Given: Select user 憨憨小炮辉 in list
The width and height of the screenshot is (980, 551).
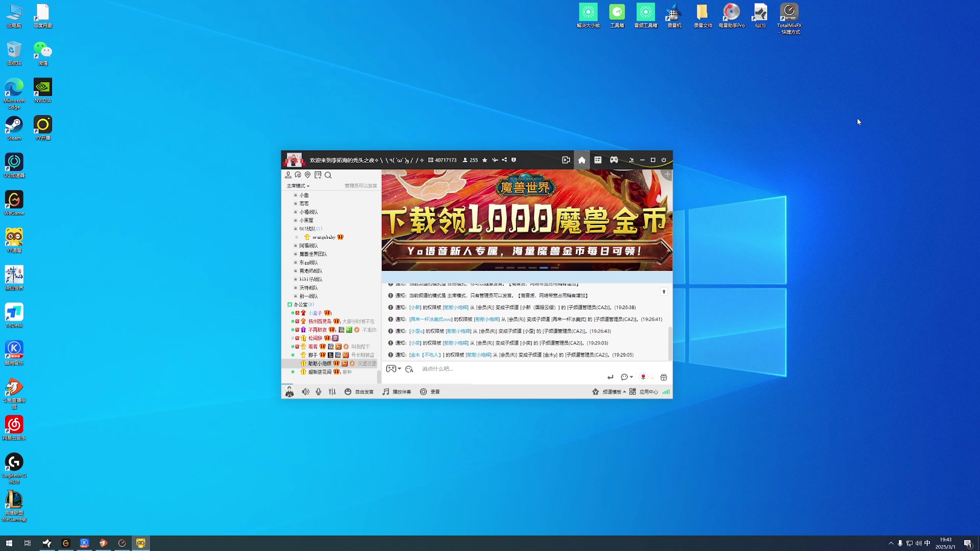Looking at the screenshot, I should (320, 363).
